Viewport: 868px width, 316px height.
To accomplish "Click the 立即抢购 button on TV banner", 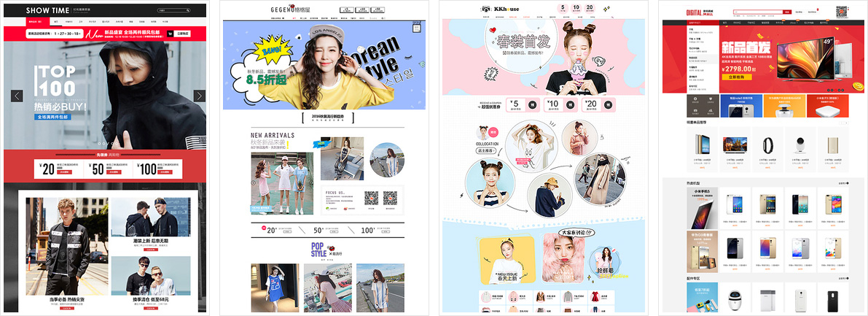I will pyautogui.click(x=738, y=76).
